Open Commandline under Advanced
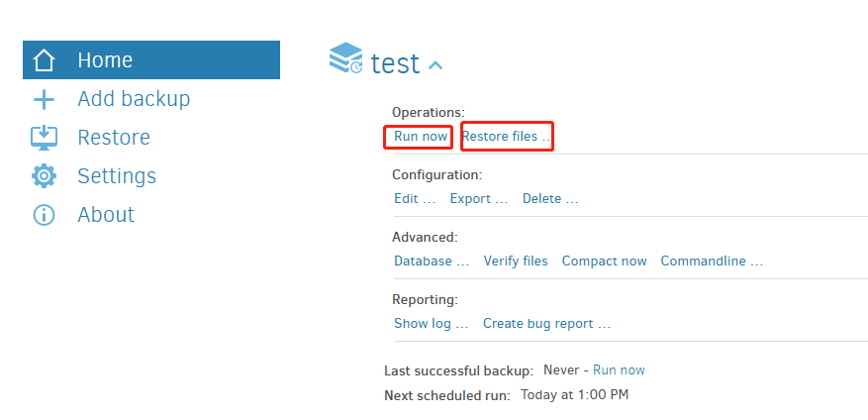Viewport: 868px width, 420px height. 712,261
